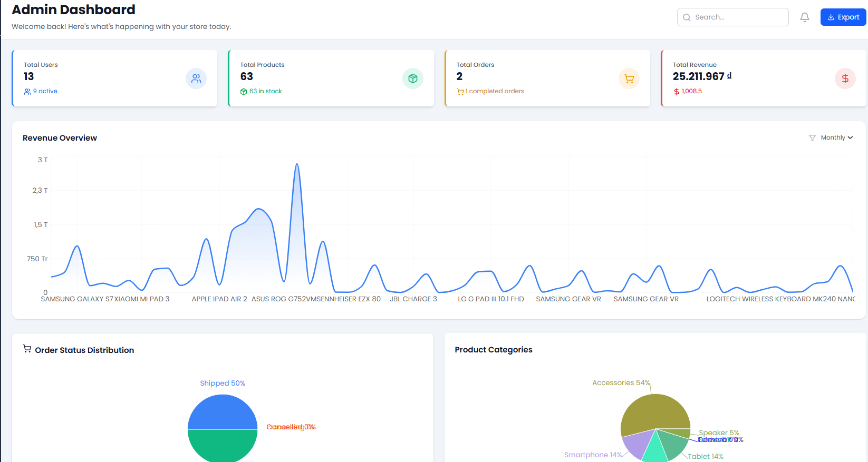Viewport: 868px width, 462px height.
Task: Click the JBL CHARGE 3 axis label
Action: (x=413, y=299)
